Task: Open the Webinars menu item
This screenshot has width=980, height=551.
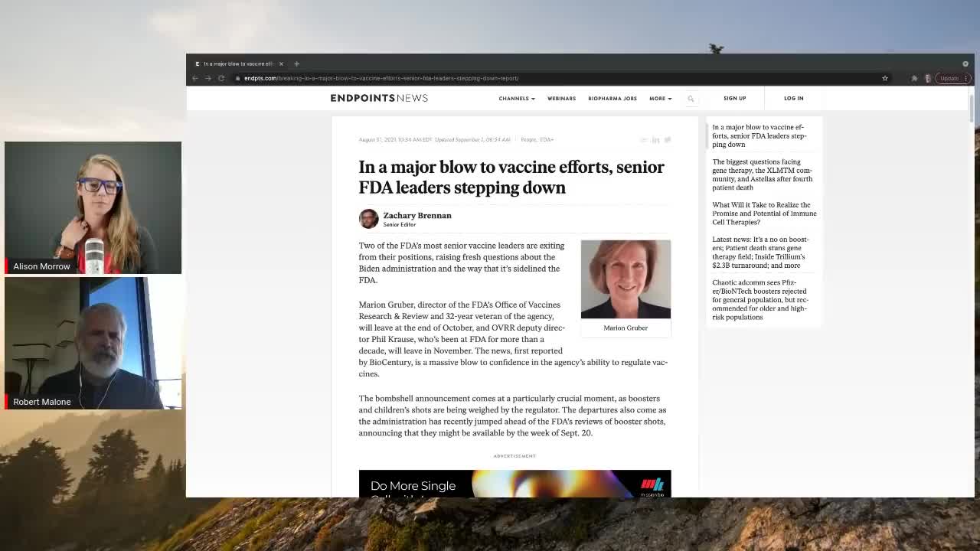Action: tap(561, 98)
